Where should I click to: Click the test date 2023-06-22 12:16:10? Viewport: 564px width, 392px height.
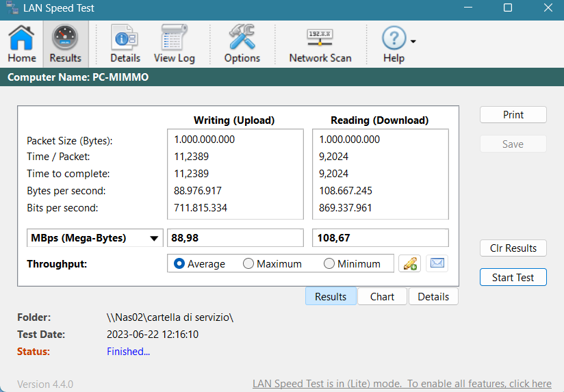coord(153,335)
